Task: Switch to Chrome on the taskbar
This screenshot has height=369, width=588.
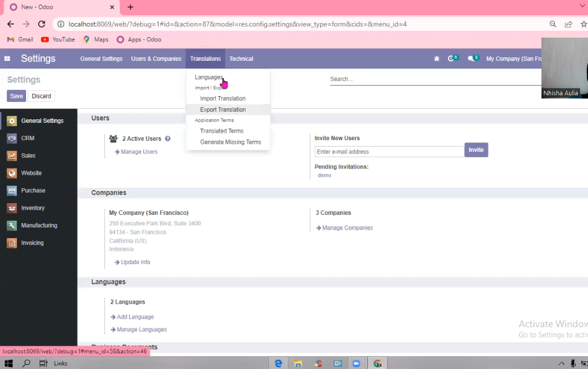Action: tap(377, 363)
